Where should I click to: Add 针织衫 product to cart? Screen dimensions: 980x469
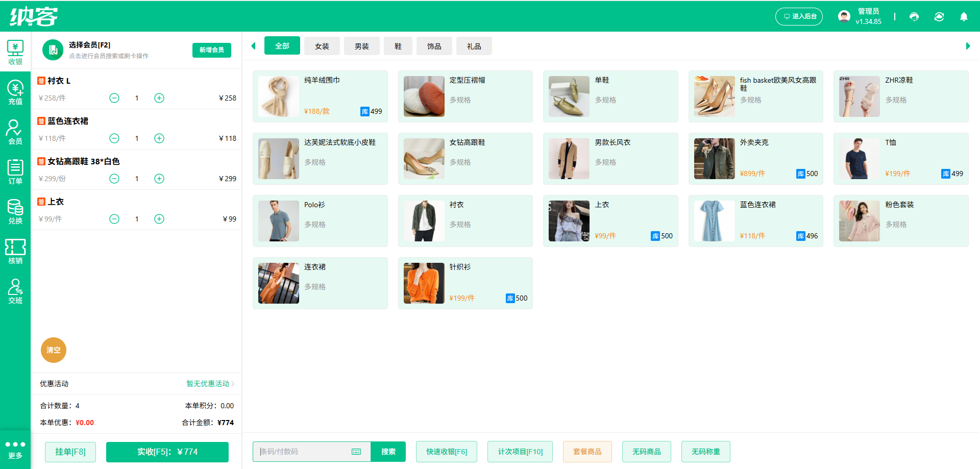click(x=465, y=283)
